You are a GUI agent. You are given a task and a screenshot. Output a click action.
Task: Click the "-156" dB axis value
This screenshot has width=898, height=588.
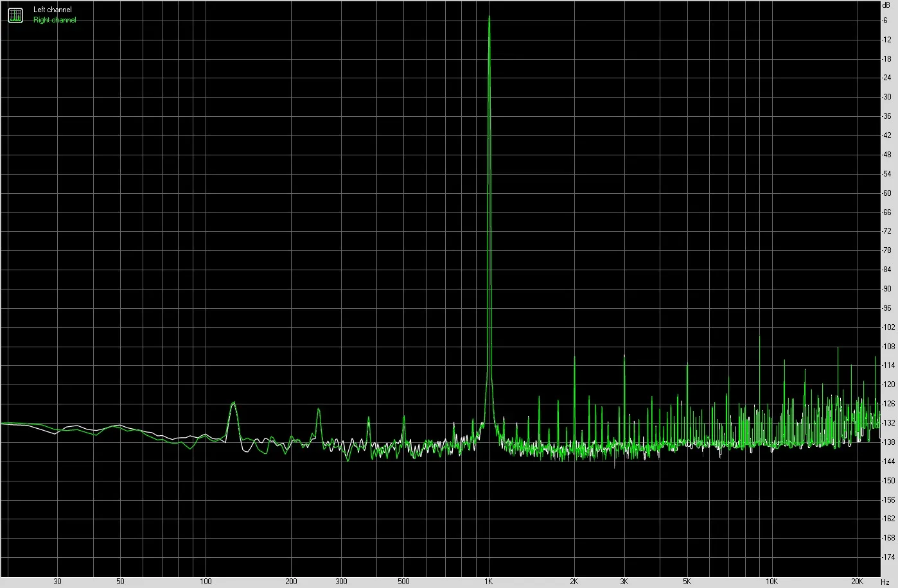[888, 499]
